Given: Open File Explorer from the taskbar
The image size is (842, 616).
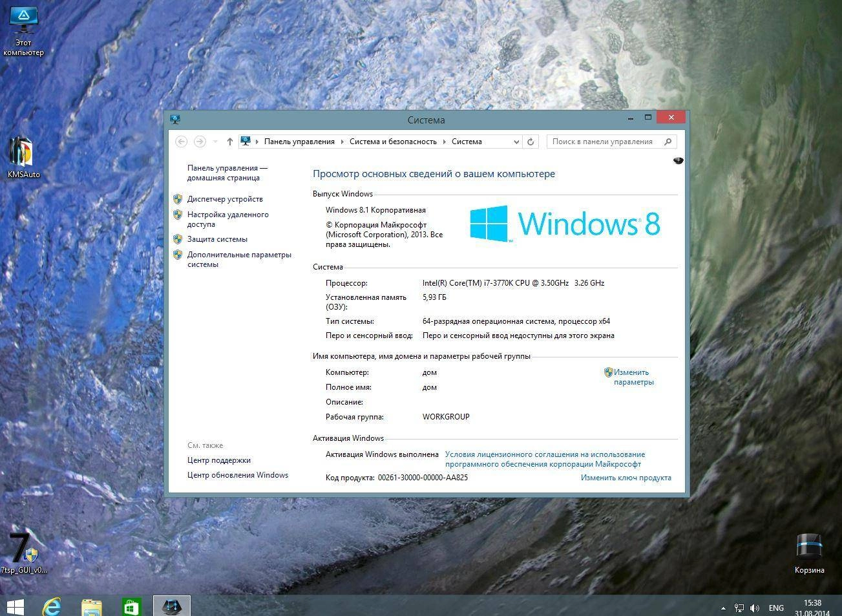Looking at the screenshot, I should point(92,606).
